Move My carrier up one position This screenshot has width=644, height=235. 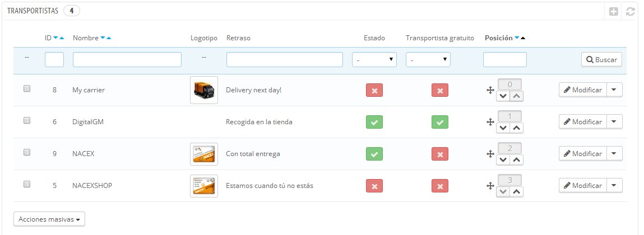coord(516,96)
